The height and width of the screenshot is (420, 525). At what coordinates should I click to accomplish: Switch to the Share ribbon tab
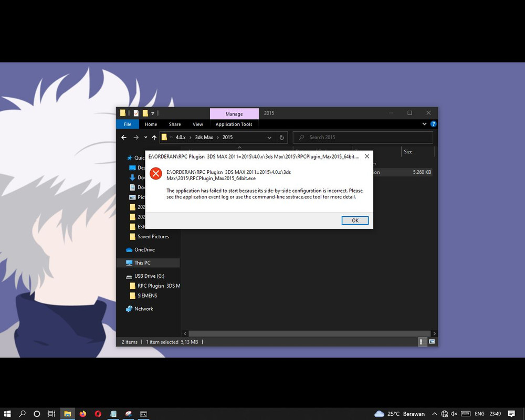tap(175, 124)
